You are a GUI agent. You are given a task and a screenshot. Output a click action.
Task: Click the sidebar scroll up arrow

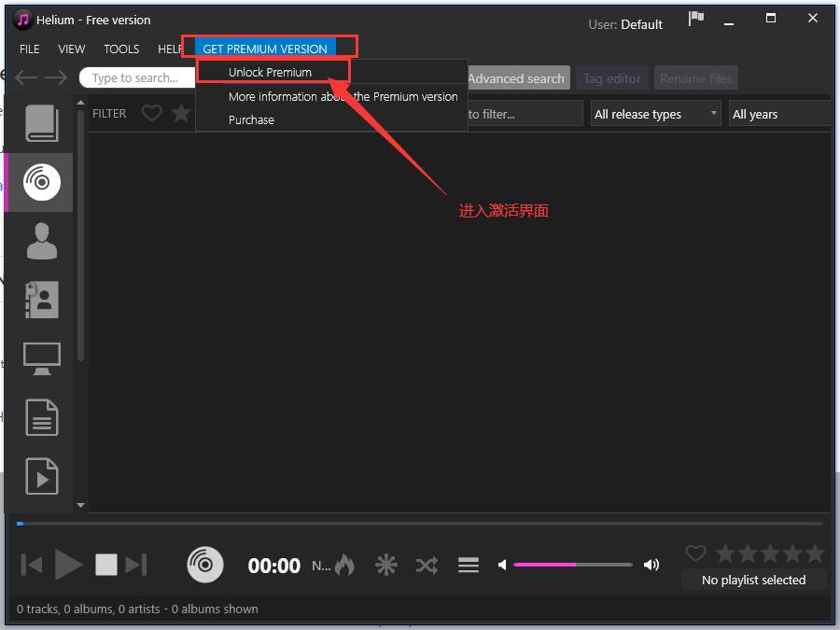[81, 102]
